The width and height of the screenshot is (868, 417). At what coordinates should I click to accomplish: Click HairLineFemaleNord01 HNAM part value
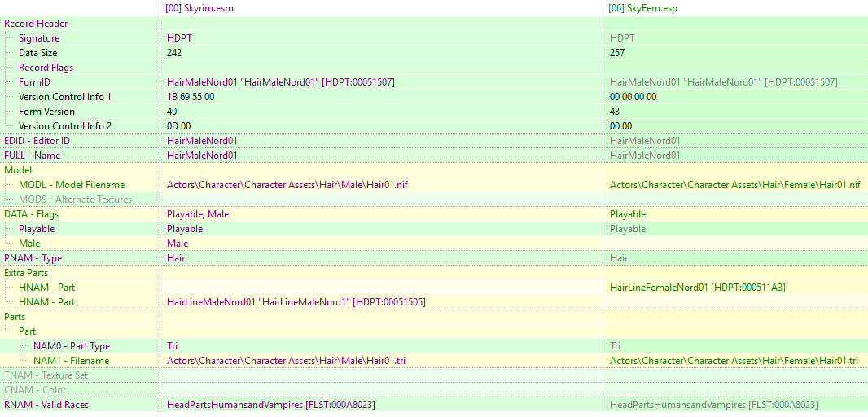pos(698,288)
